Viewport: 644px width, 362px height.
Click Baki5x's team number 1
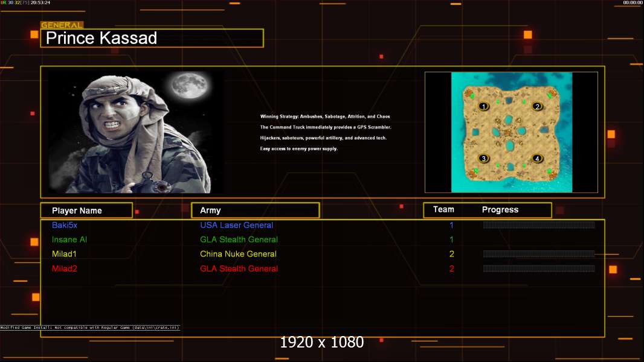pos(451,225)
